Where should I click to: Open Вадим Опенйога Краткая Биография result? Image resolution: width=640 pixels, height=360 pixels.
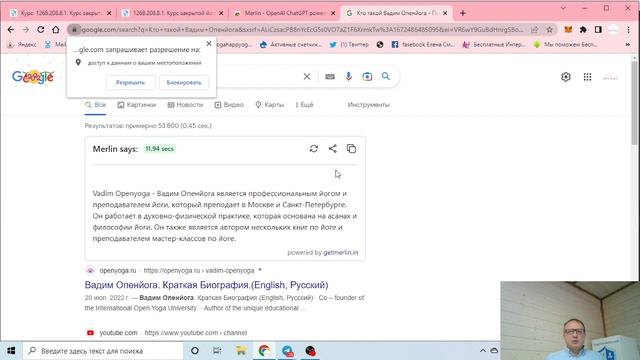pos(207,284)
